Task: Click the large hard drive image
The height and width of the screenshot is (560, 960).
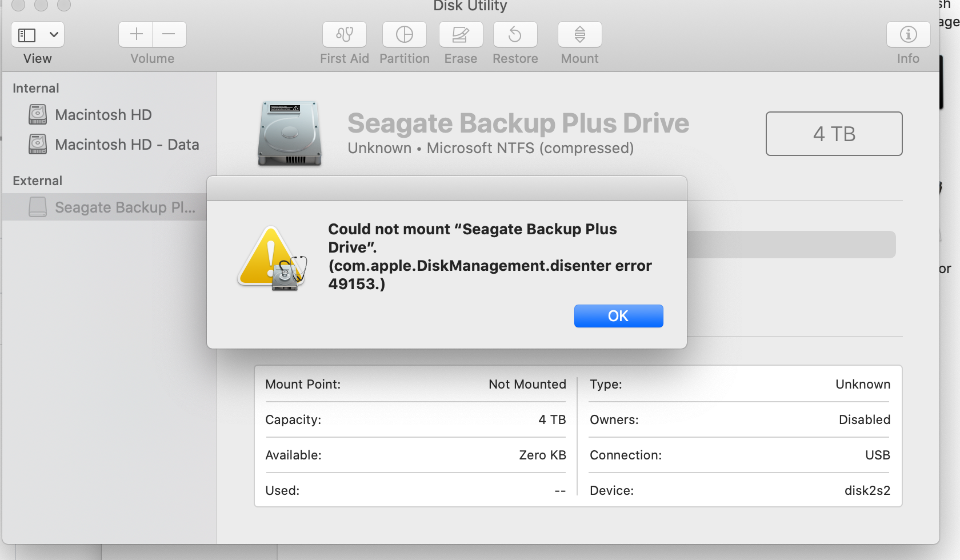Action: (290, 133)
